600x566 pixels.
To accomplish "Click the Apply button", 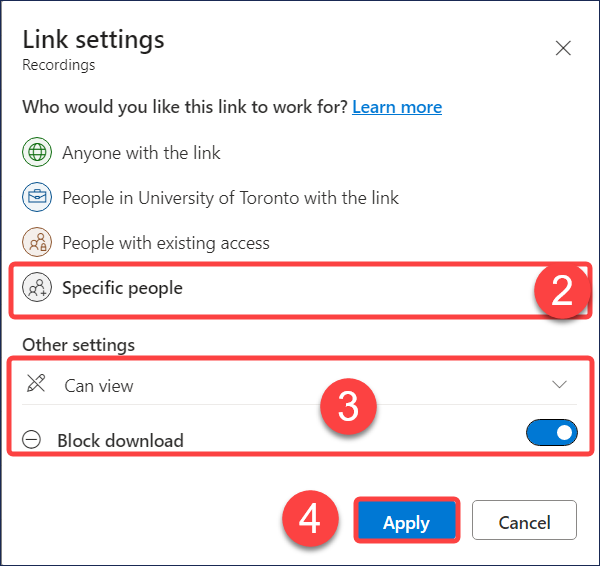I will point(407,520).
